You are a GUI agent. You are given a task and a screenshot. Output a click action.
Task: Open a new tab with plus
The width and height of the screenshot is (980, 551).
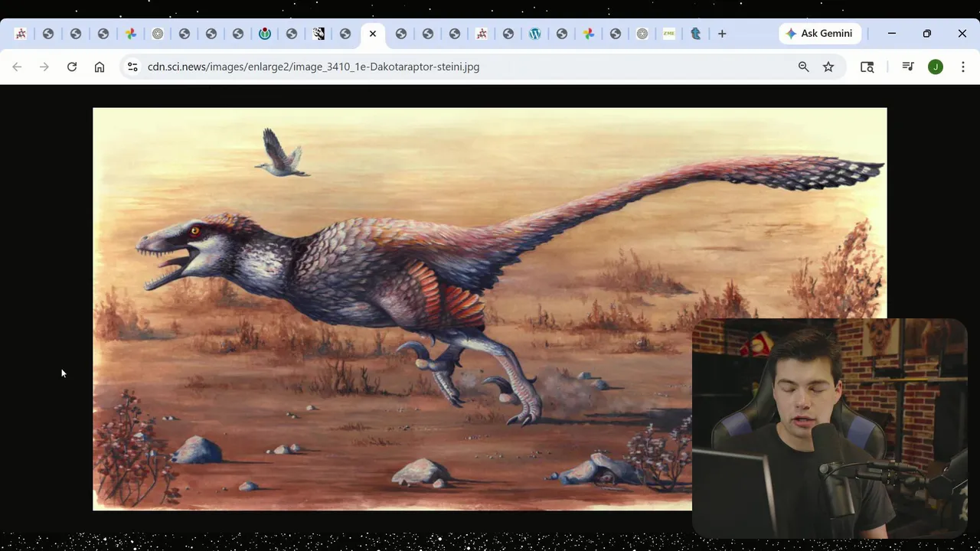(722, 34)
